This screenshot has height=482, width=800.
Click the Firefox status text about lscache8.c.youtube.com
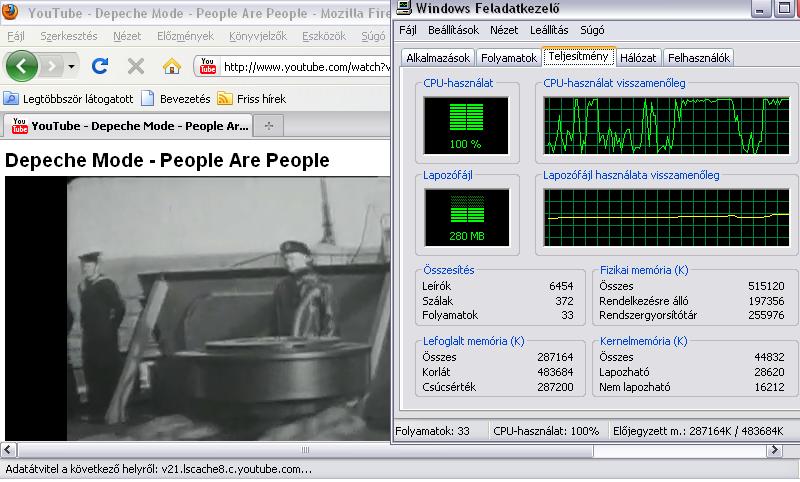[x=159, y=469]
